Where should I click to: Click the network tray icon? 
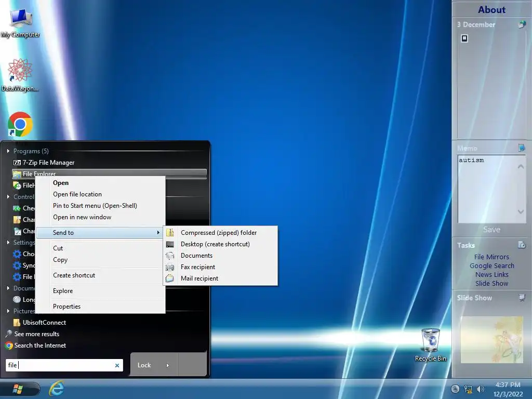pyautogui.click(x=468, y=389)
